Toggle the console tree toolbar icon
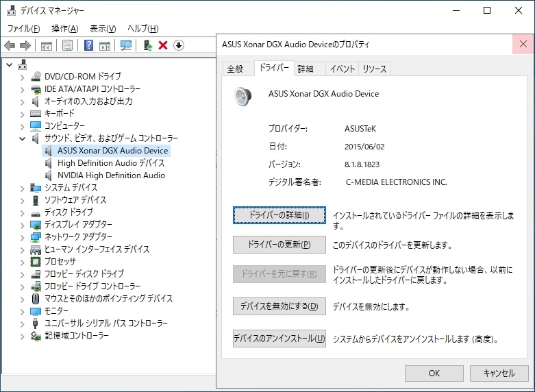This screenshot has height=392, width=535. [x=47, y=45]
